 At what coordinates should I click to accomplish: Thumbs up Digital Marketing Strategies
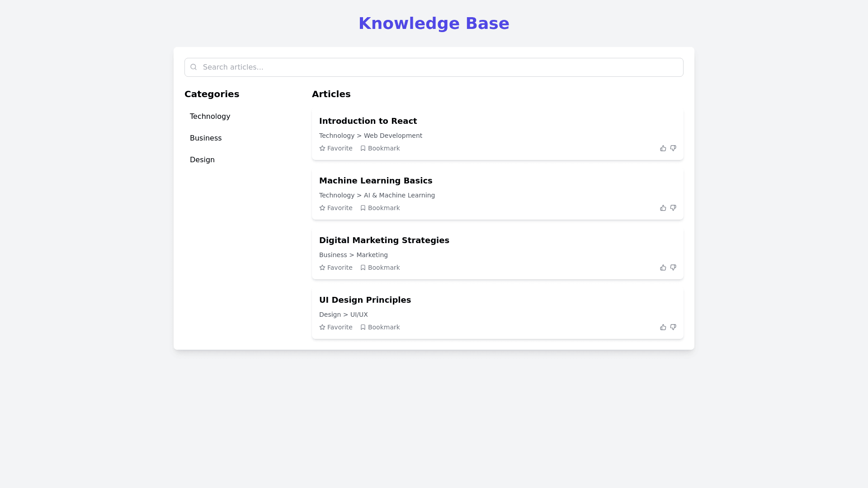663,267
